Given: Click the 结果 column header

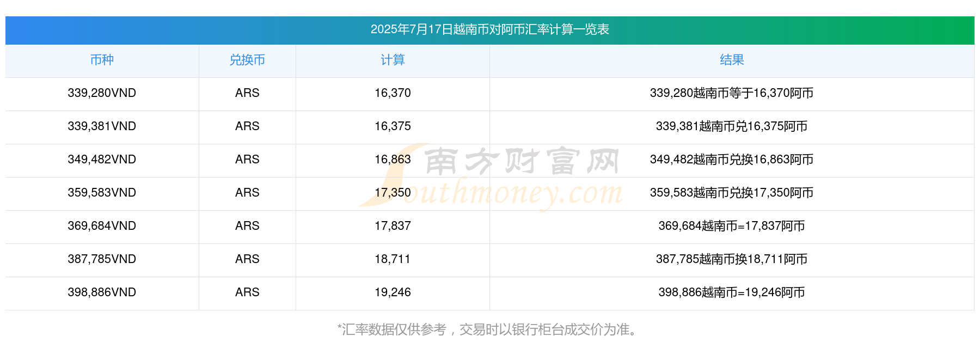Looking at the screenshot, I should point(732,60).
